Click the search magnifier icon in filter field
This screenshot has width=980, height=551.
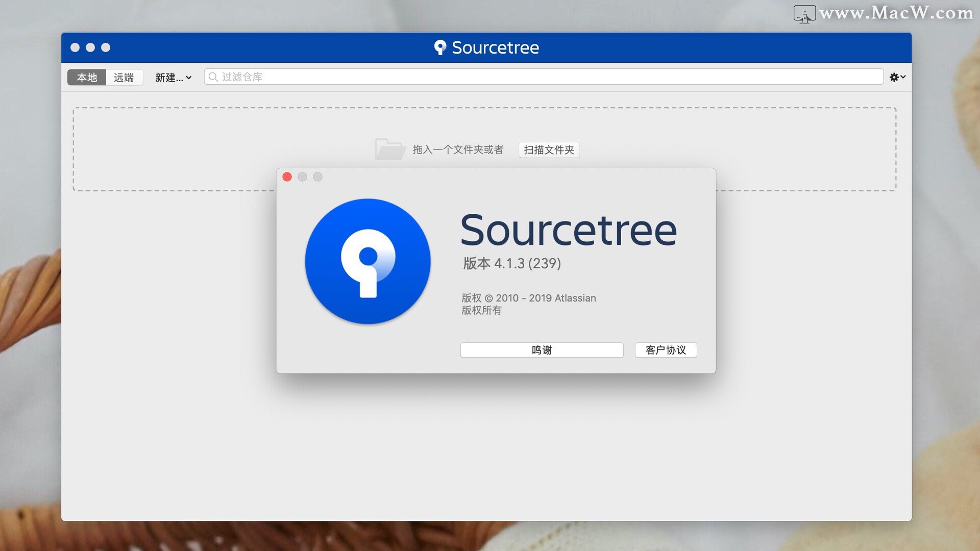(213, 77)
